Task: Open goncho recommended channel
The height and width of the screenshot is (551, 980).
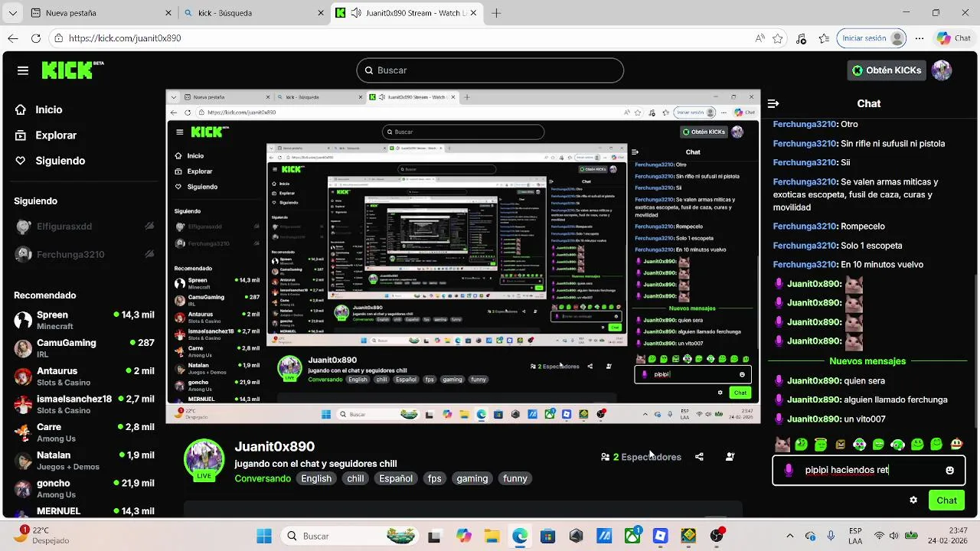Action: pyautogui.click(x=84, y=488)
